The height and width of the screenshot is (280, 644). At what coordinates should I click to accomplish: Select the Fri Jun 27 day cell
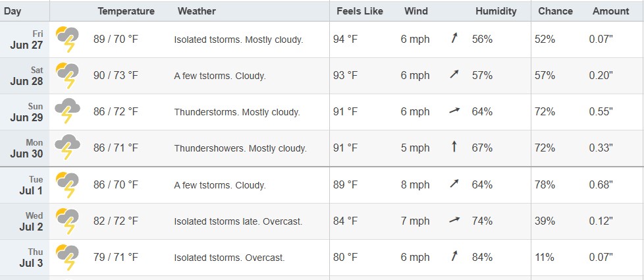24,40
